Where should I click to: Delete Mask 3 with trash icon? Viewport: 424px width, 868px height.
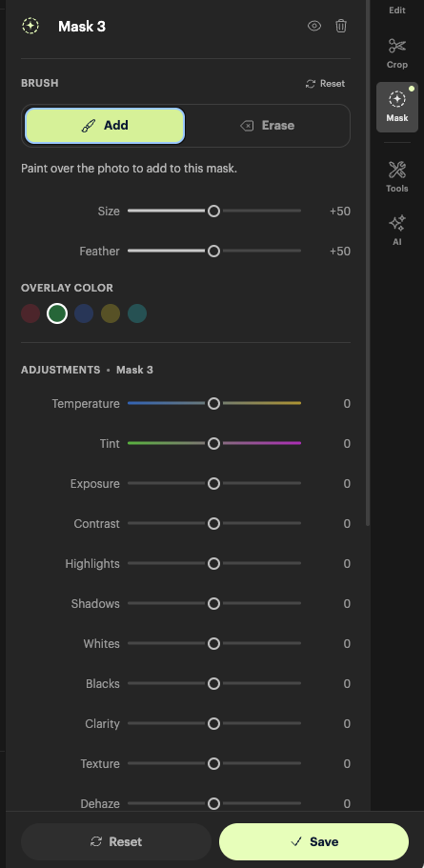point(341,26)
